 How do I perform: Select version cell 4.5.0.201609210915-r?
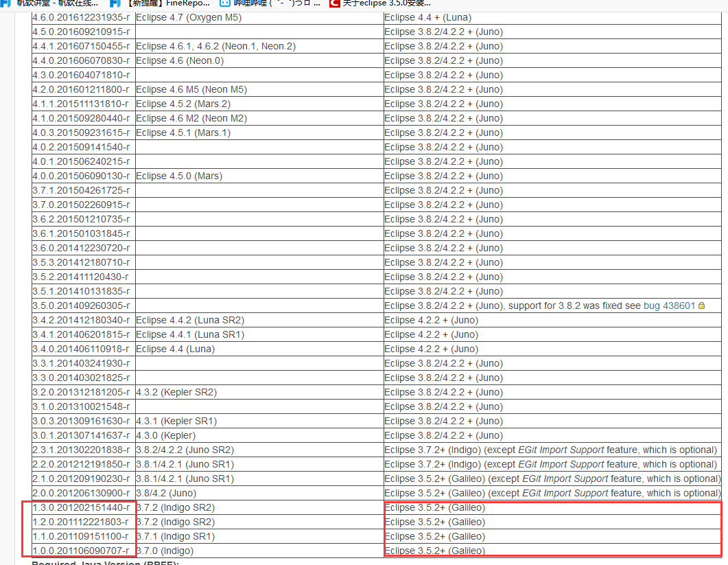click(84, 32)
